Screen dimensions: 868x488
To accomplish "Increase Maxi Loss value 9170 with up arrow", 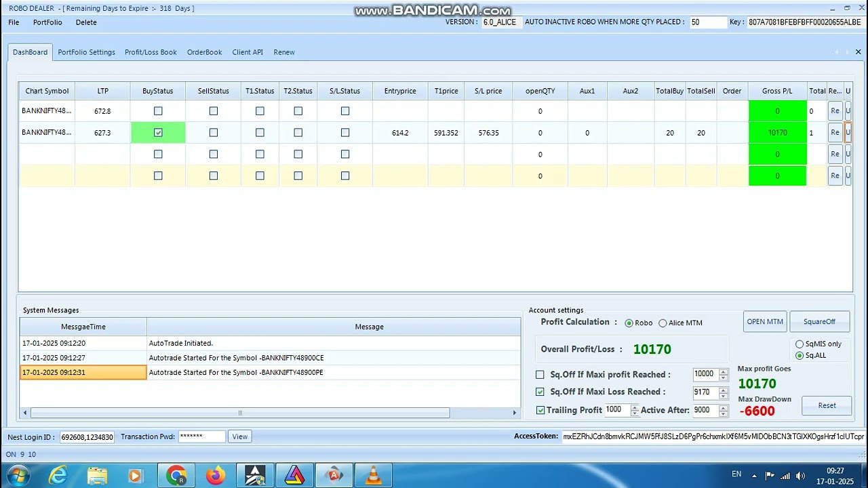I will tap(724, 389).
